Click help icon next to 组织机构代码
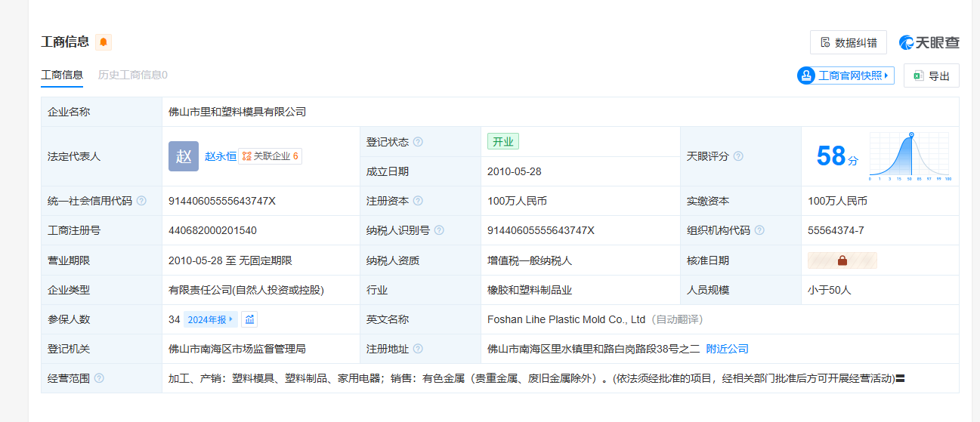Viewport: 980px width, 422px height. click(x=759, y=230)
